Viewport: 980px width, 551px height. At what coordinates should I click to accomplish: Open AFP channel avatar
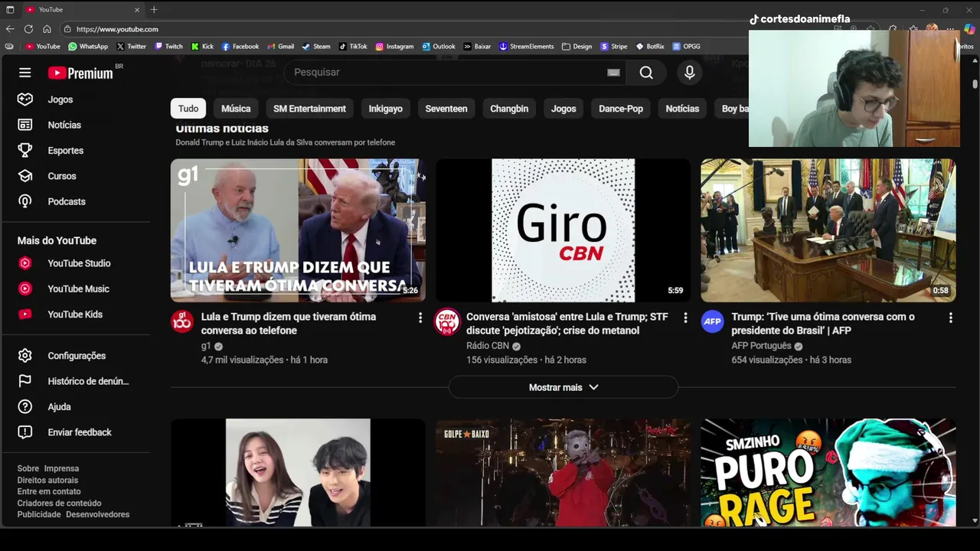[712, 321]
